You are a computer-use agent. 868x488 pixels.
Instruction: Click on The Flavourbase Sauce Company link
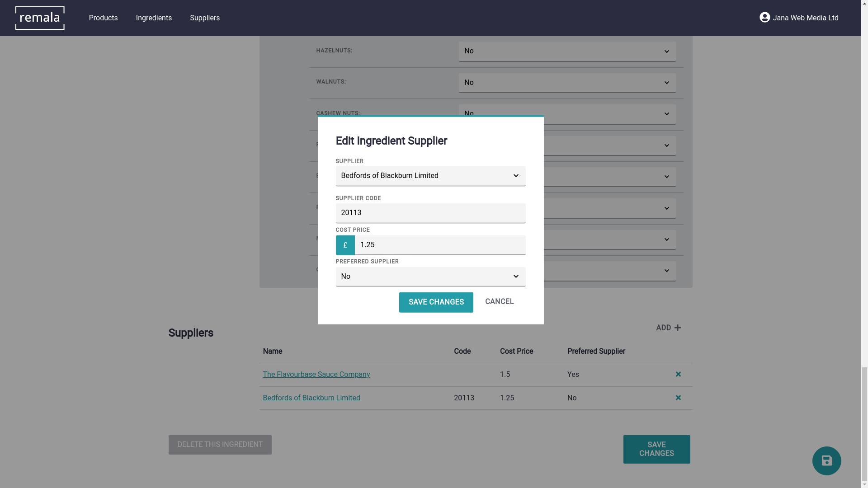pyautogui.click(x=316, y=374)
